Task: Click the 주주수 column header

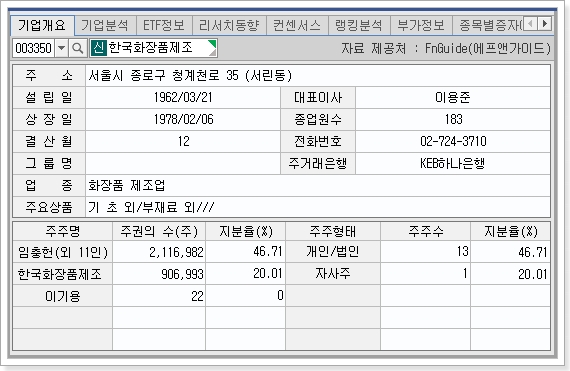Action: (x=426, y=231)
